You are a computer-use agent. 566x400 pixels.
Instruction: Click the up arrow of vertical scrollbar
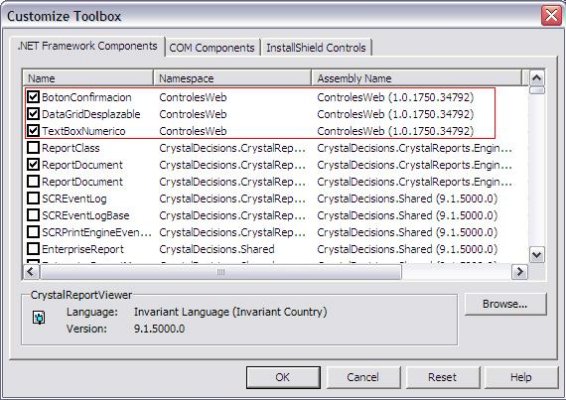click(x=536, y=78)
